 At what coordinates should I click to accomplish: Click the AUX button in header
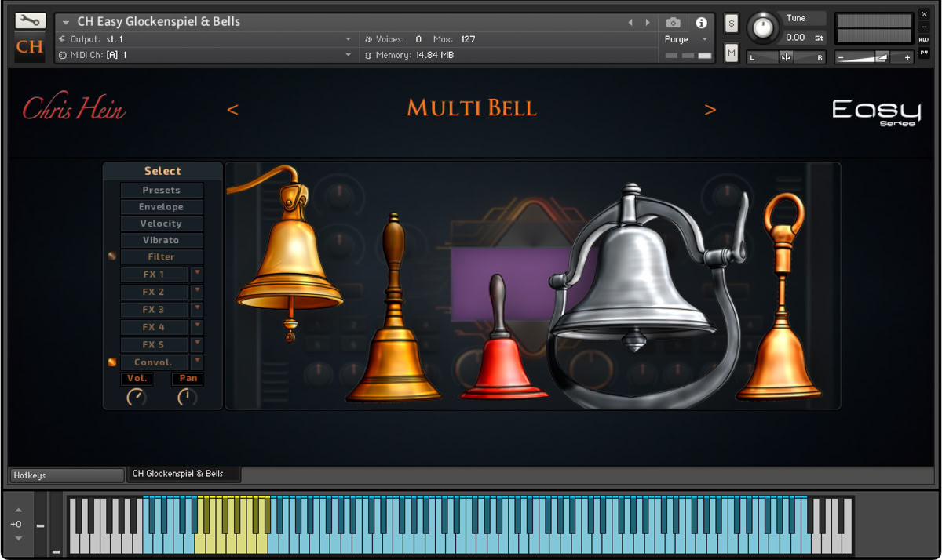point(924,39)
